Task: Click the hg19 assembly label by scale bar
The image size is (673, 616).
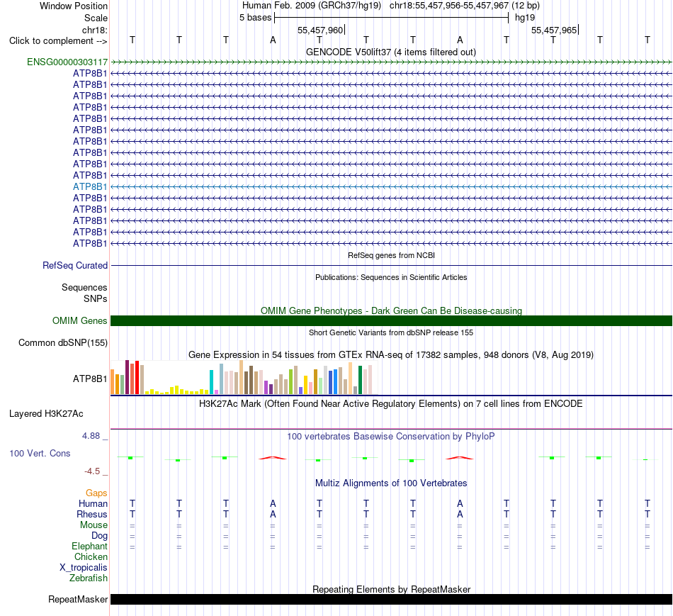Action: click(525, 18)
